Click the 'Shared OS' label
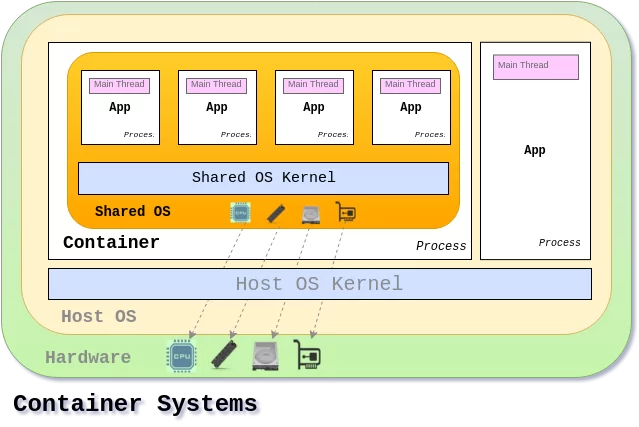Image resolution: width=639 pixels, height=427 pixels. [132, 211]
